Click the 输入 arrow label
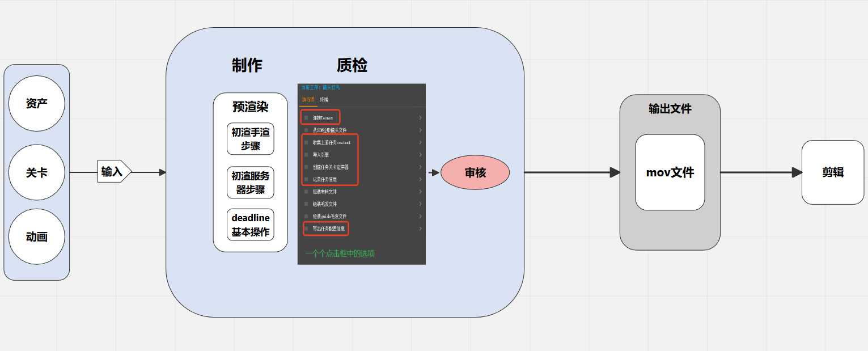 point(114,172)
